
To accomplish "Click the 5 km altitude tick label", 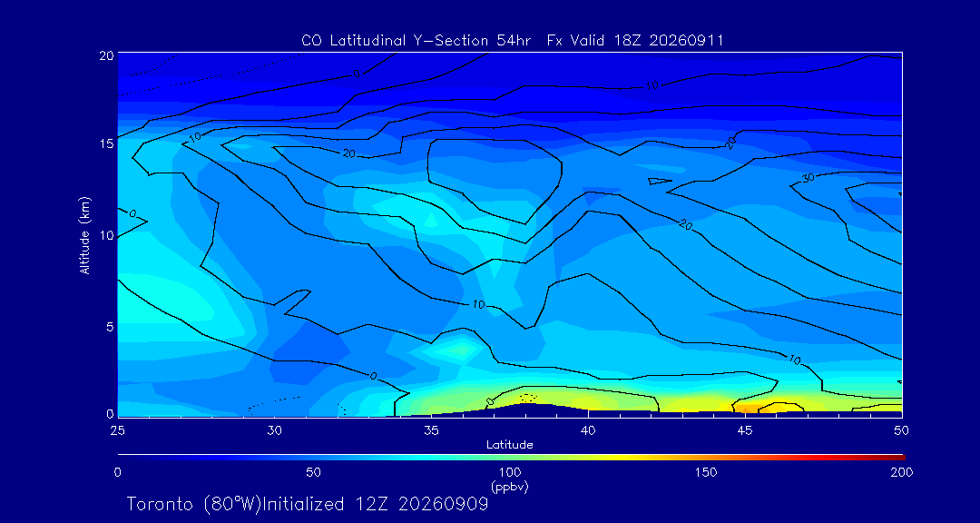I will coord(110,327).
